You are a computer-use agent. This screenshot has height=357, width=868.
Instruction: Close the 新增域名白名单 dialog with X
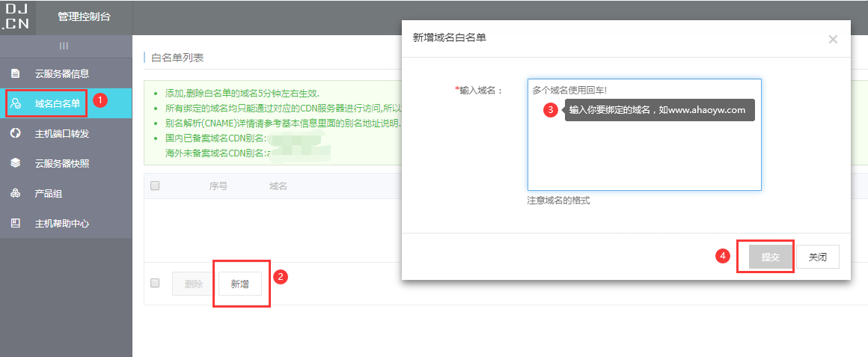[x=833, y=39]
